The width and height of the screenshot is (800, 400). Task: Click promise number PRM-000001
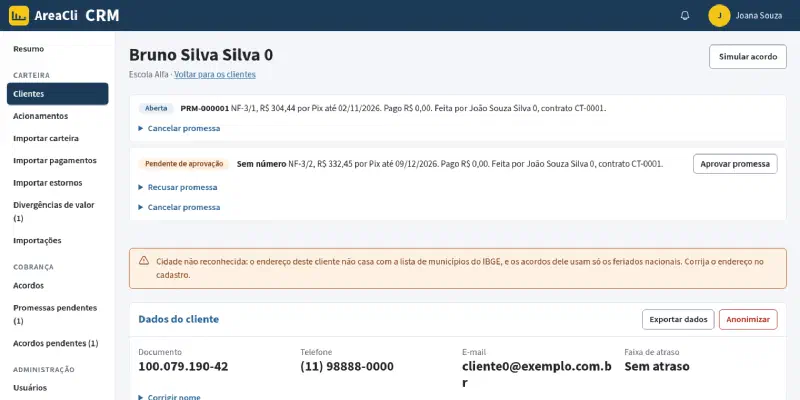(x=205, y=108)
